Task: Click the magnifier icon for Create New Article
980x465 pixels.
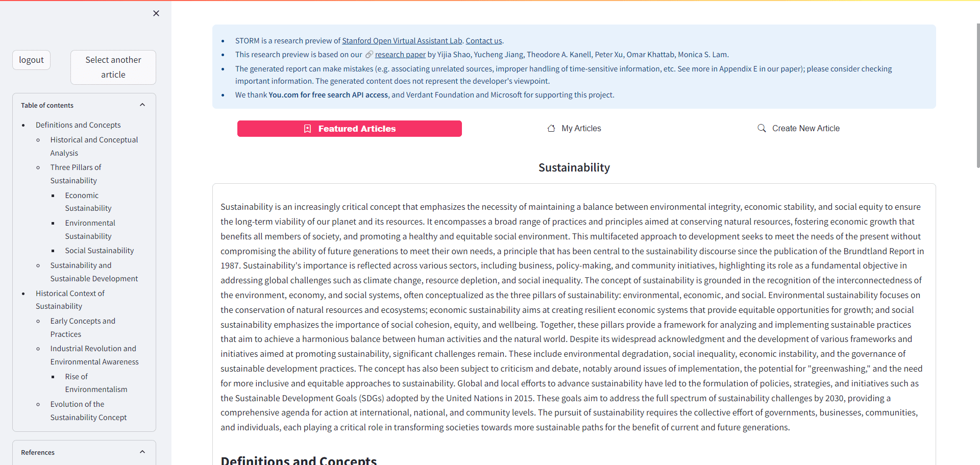Action: tap(762, 128)
